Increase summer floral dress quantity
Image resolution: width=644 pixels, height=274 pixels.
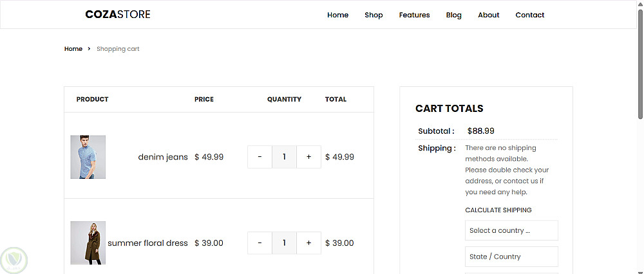[x=308, y=243]
